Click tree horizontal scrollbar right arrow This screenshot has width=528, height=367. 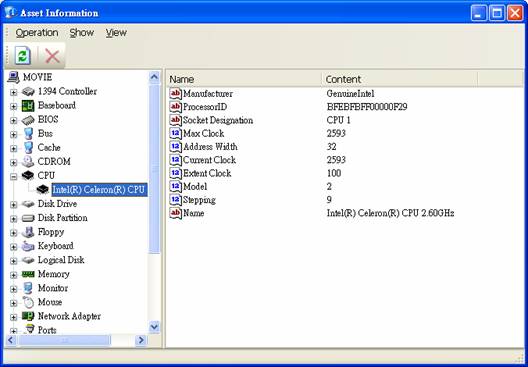click(x=141, y=340)
